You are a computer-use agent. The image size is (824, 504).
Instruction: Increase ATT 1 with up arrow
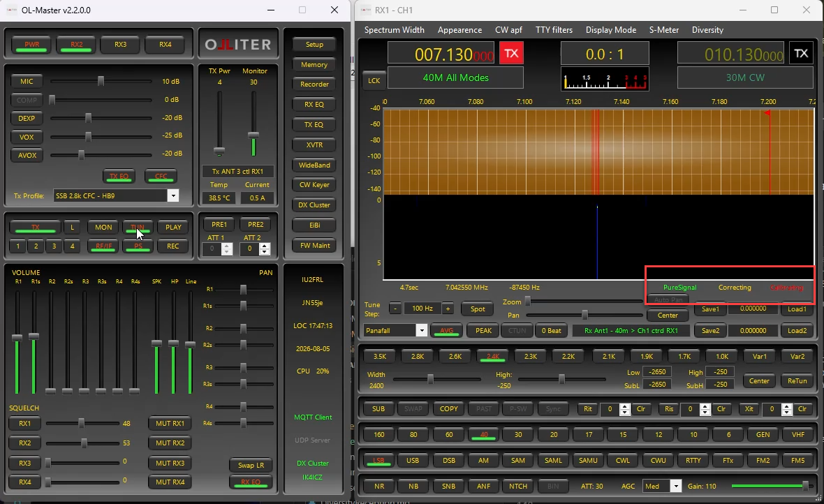[227, 246]
